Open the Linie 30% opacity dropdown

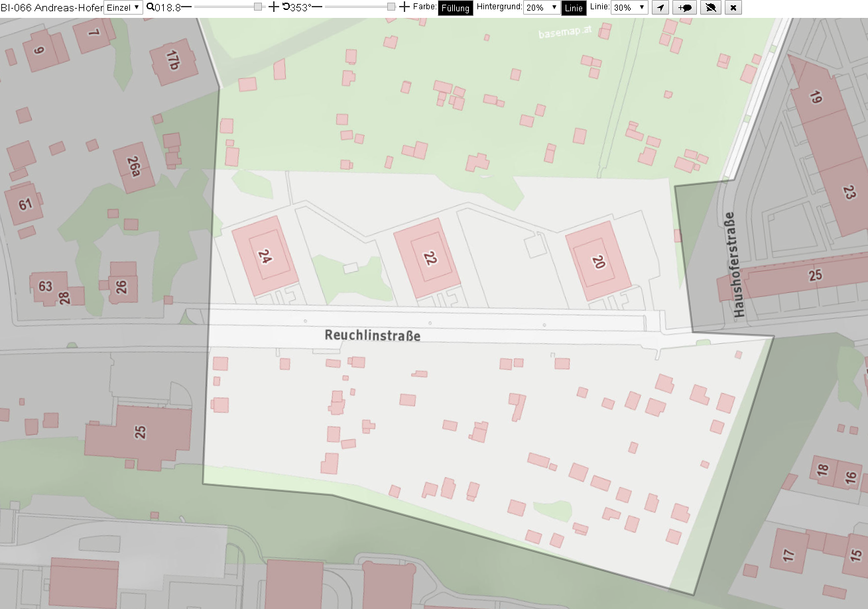629,7
